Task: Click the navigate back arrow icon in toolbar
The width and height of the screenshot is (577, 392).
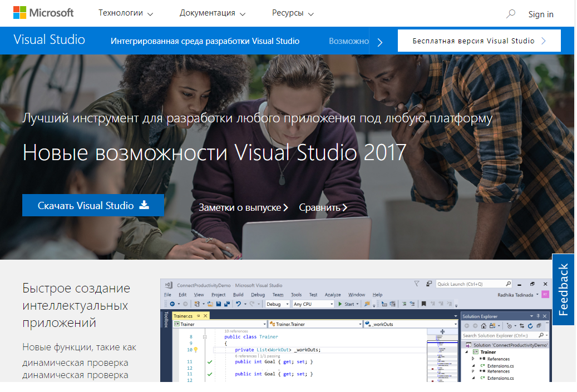Action: 172,304
